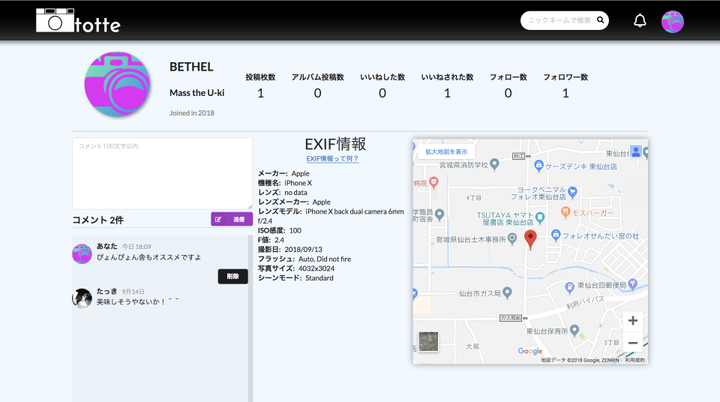Click '拡大地図を表示' to enlarge map
This screenshot has height=402, width=720.
446,152
